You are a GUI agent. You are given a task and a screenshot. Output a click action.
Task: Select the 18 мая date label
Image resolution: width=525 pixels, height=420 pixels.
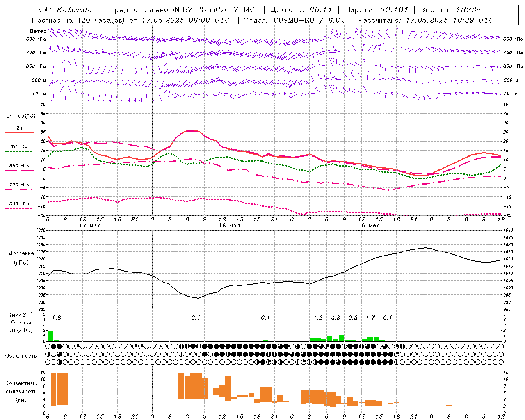pos(229,226)
